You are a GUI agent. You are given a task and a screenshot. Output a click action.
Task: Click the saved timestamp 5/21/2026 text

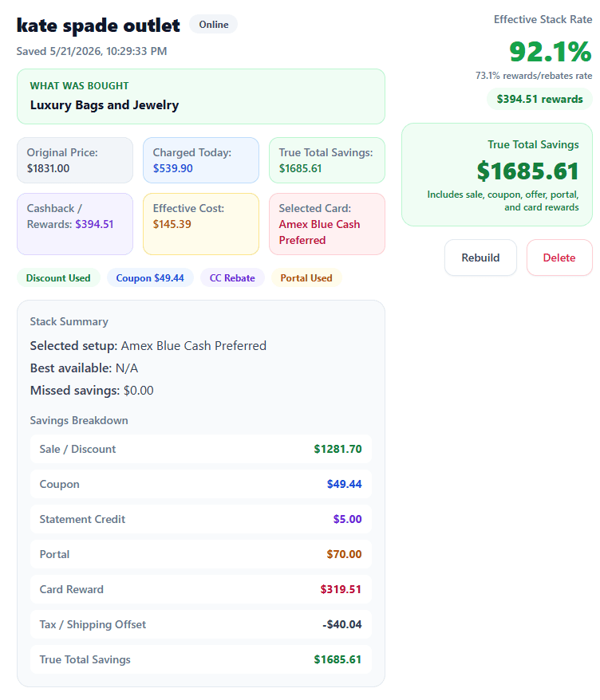(x=92, y=51)
